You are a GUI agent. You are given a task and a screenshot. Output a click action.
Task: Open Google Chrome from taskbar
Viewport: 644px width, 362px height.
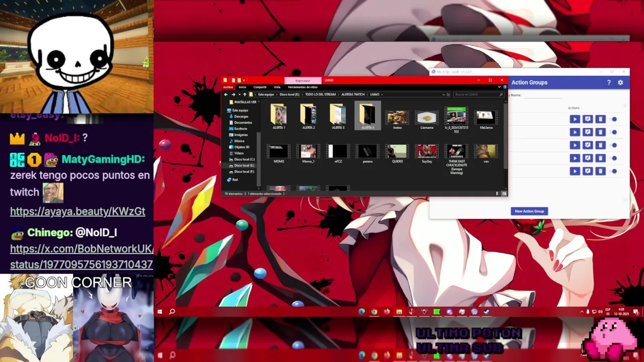374,312
